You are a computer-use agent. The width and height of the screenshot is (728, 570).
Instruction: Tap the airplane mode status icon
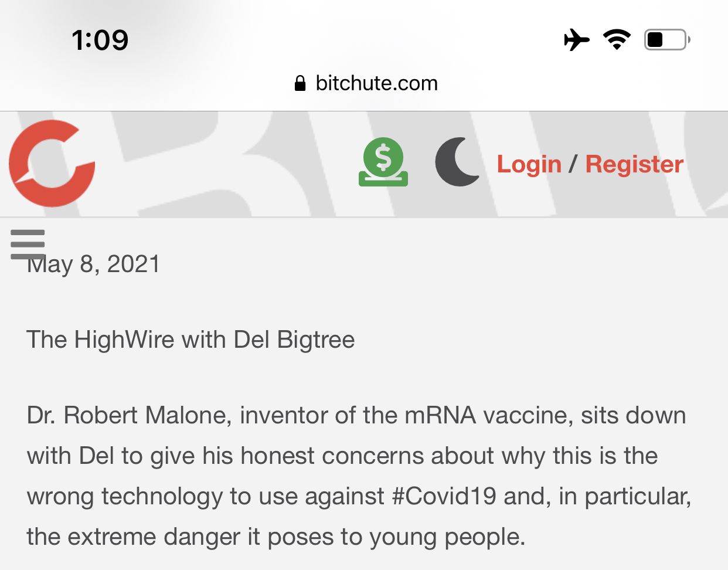[x=577, y=40]
